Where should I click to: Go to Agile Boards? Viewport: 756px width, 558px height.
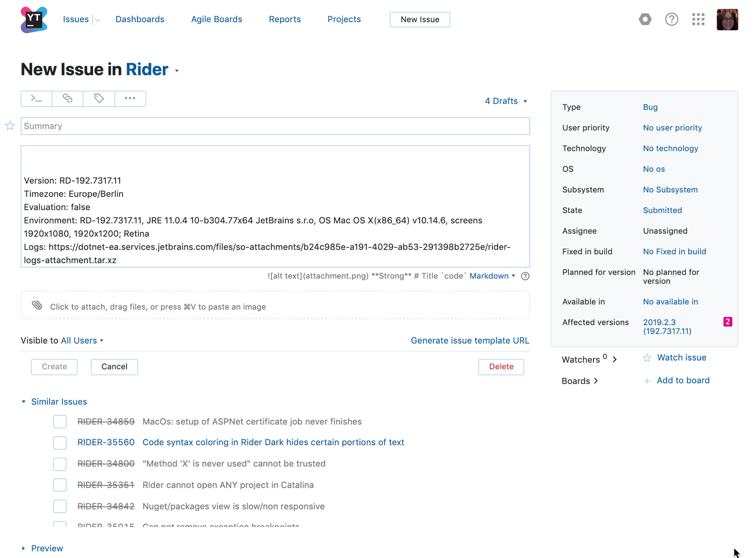(x=216, y=19)
